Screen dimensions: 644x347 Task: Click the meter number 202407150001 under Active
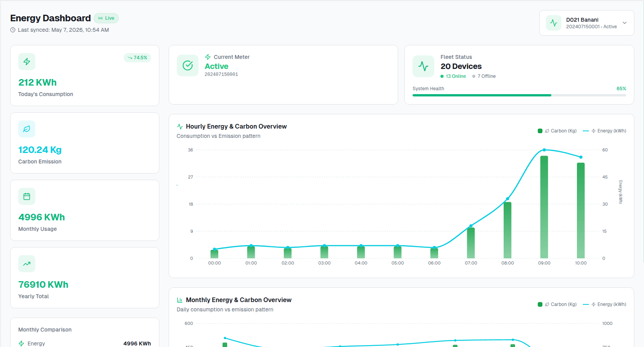pos(221,74)
